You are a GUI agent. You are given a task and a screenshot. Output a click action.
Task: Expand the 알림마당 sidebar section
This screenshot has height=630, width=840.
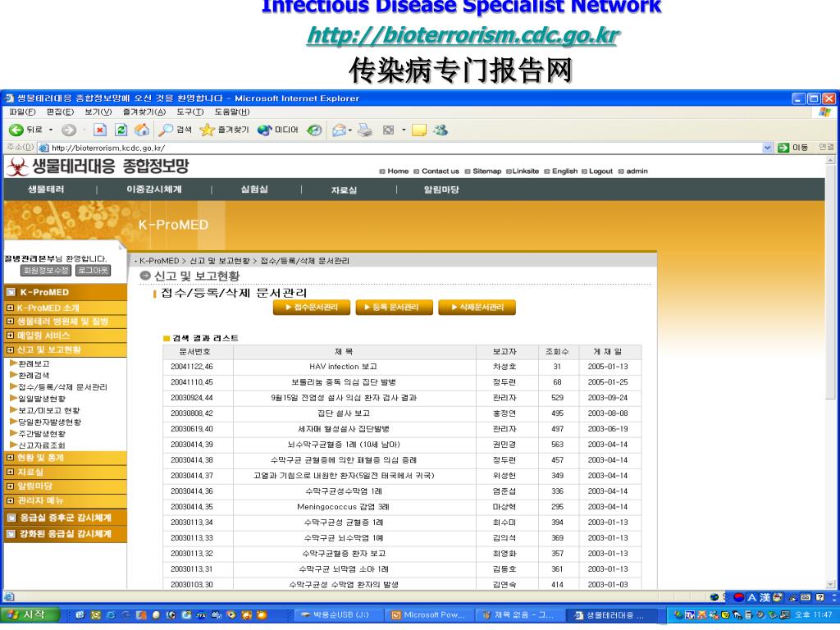65,486
